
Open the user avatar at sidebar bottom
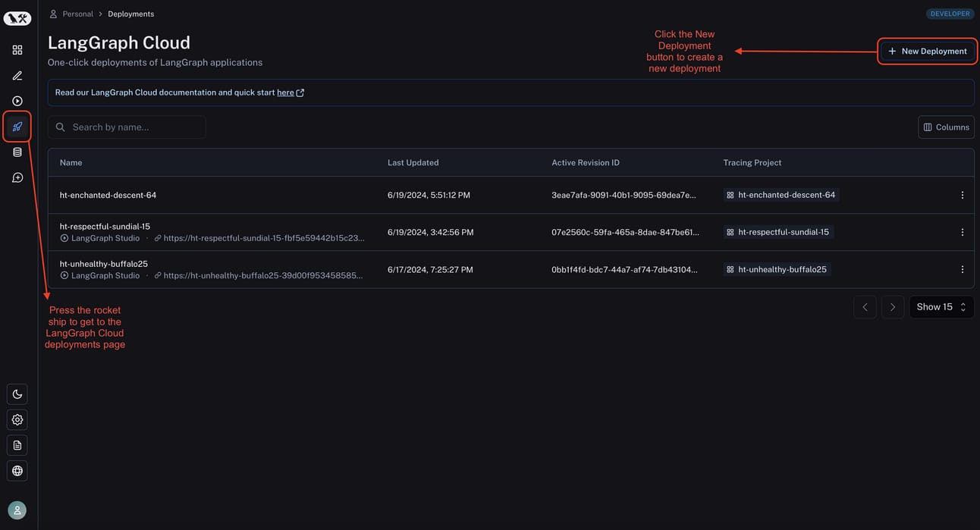click(x=17, y=510)
